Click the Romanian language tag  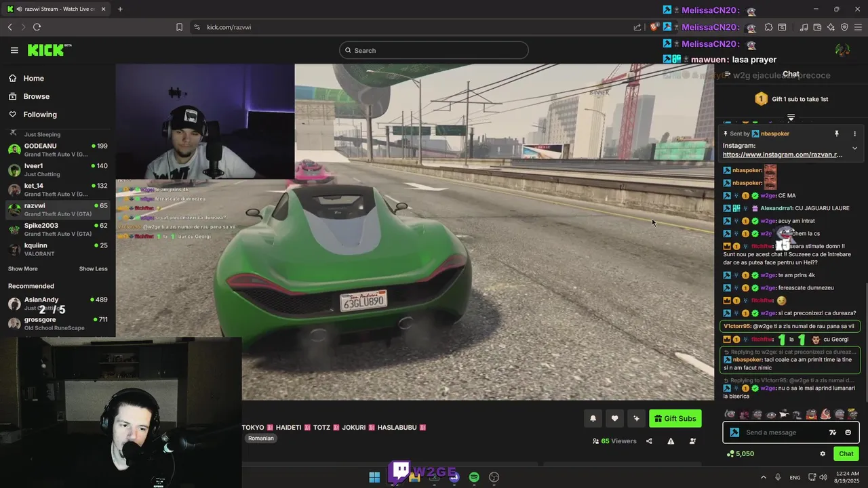point(261,439)
